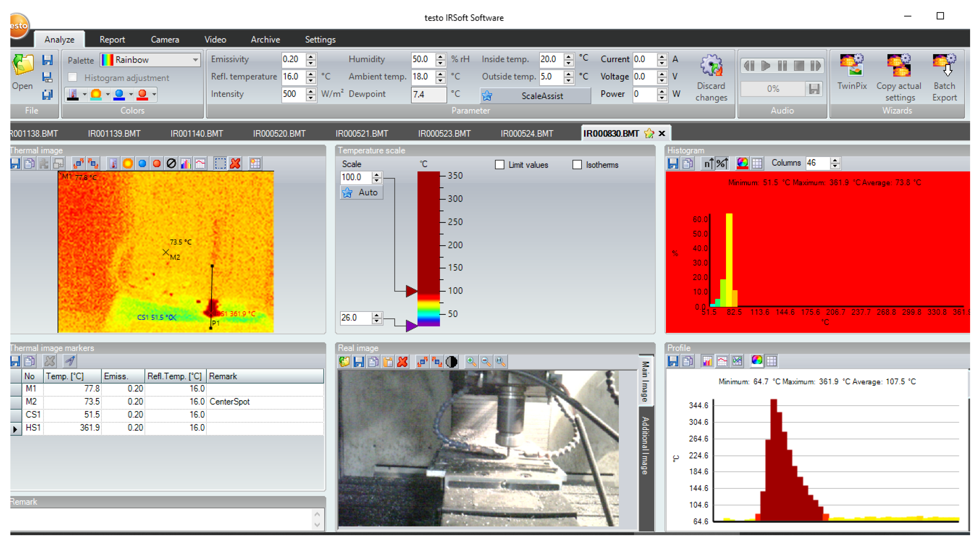Open the Rainbow palette dropdown

pyautogui.click(x=195, y=60)
